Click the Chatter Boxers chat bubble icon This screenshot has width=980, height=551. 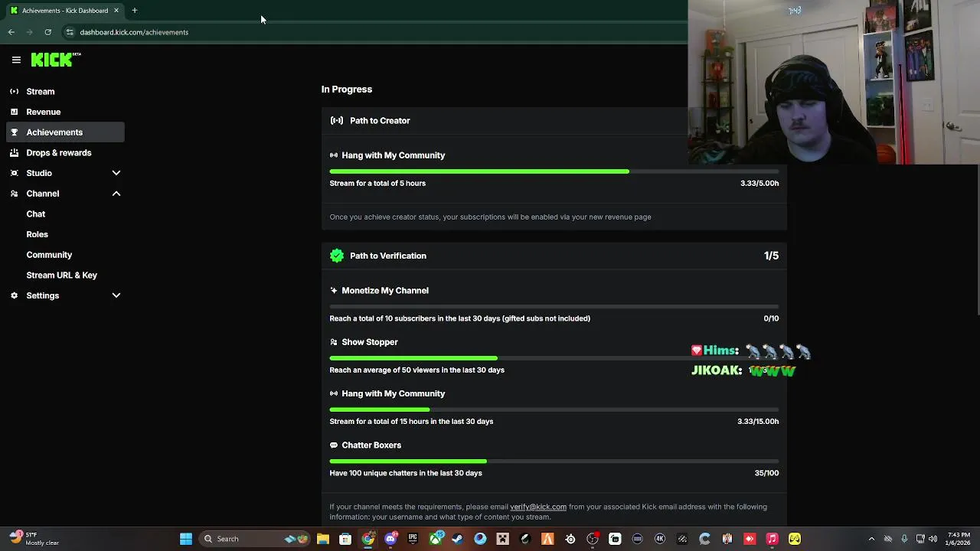click(x=334, y=445)
